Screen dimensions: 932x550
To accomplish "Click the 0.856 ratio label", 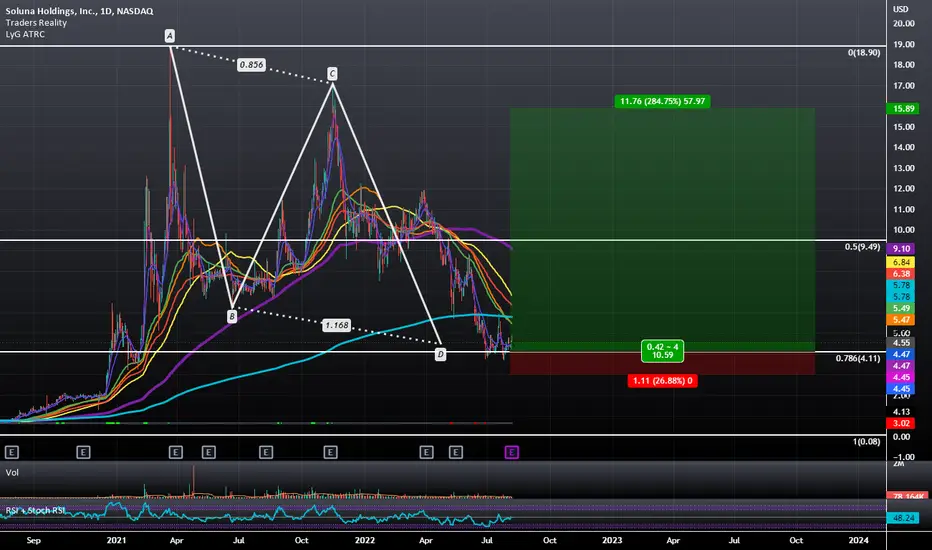I will (x=251, y=65).
